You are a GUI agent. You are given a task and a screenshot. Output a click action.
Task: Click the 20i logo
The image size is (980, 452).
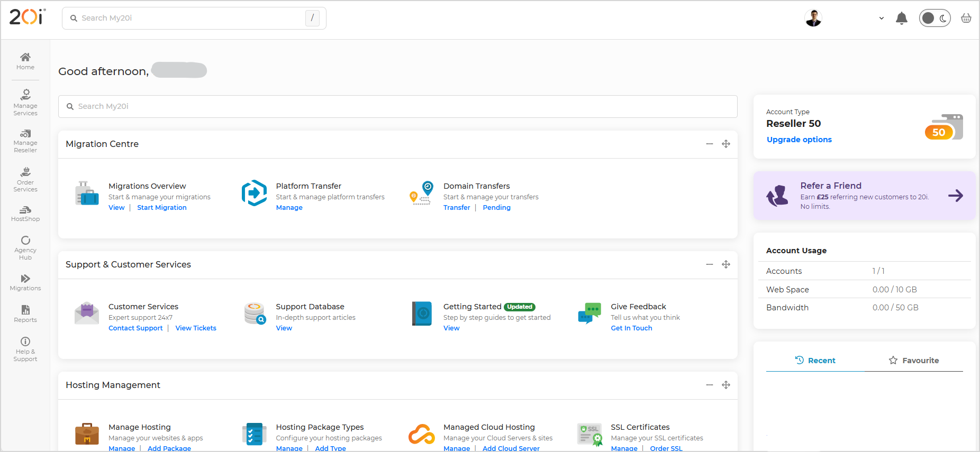28,17
